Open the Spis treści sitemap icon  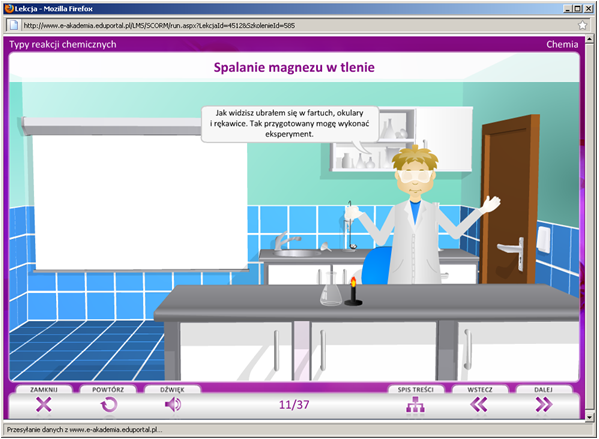tap(415, 405)
